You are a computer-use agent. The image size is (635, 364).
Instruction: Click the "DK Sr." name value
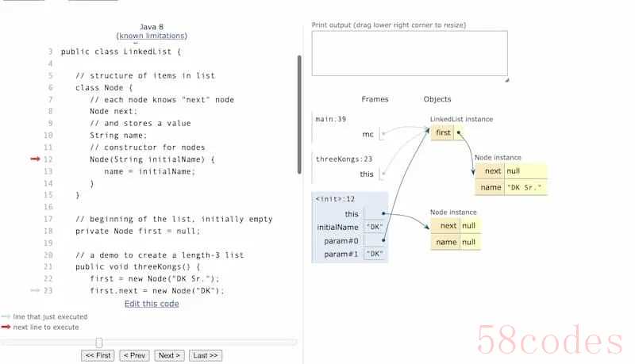click(x=525, y=187)
